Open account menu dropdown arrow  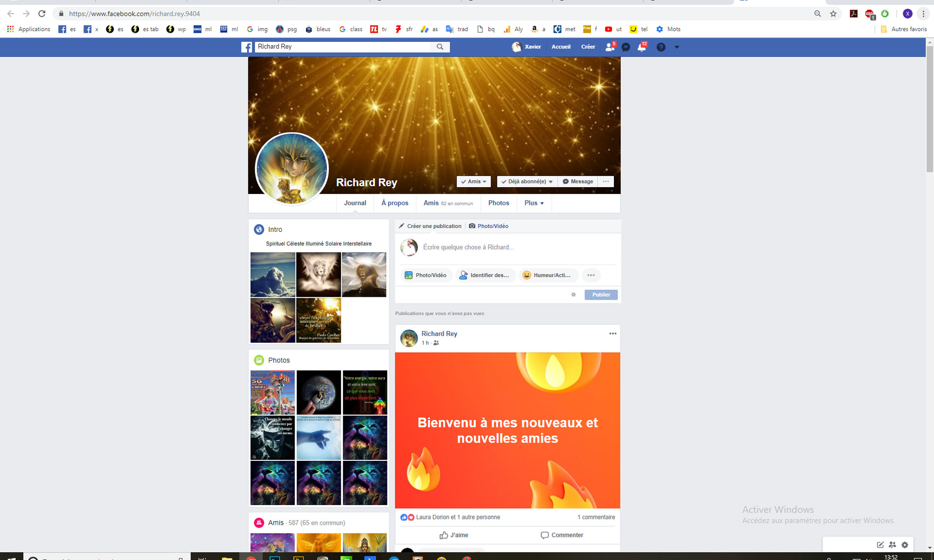677,47
